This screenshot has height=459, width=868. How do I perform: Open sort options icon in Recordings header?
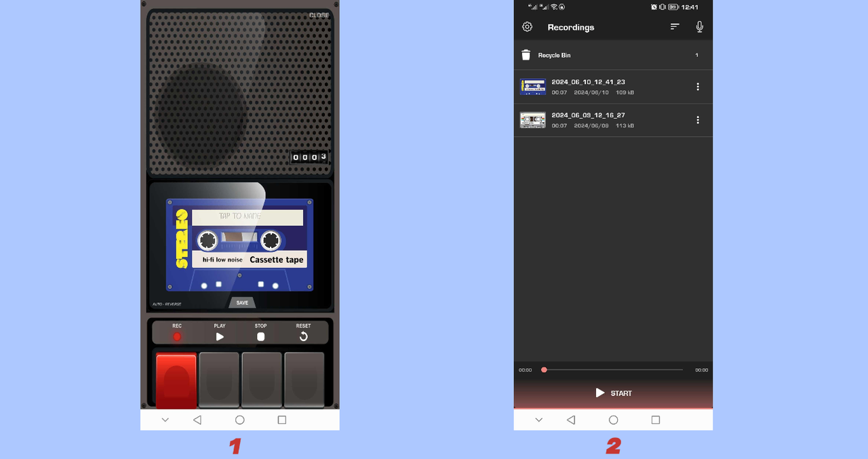click(x=675, y=27)
